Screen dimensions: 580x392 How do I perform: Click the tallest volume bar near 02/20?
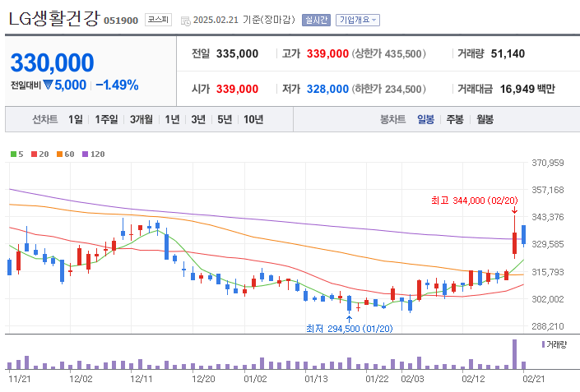514,354
